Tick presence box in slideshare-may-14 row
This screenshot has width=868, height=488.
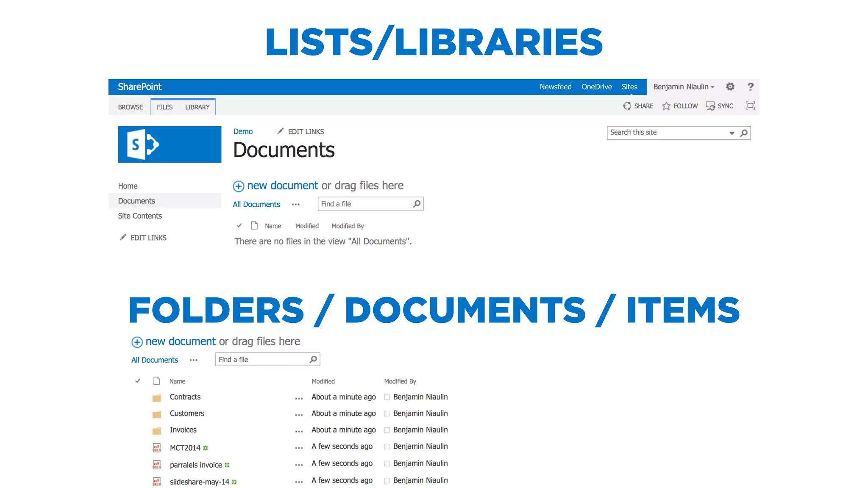(387, 480)
